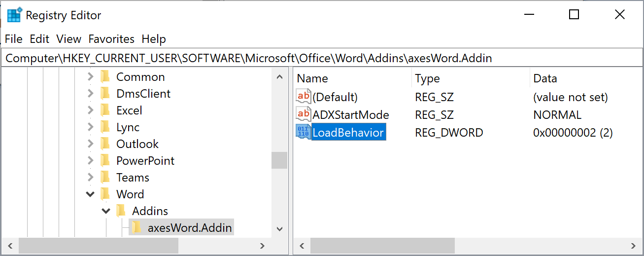
Task: Click the values pane horizontal scroll right arrow
Action: click(634, 246)
